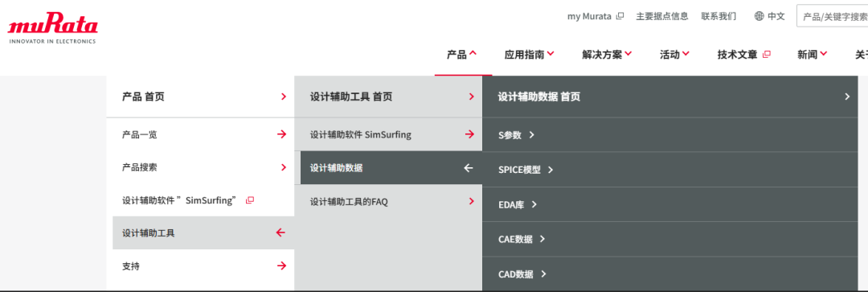Click the red back arrow on 设计辅助工具
The height and width of the screenshot is (292, 868).
click(280, 232)
